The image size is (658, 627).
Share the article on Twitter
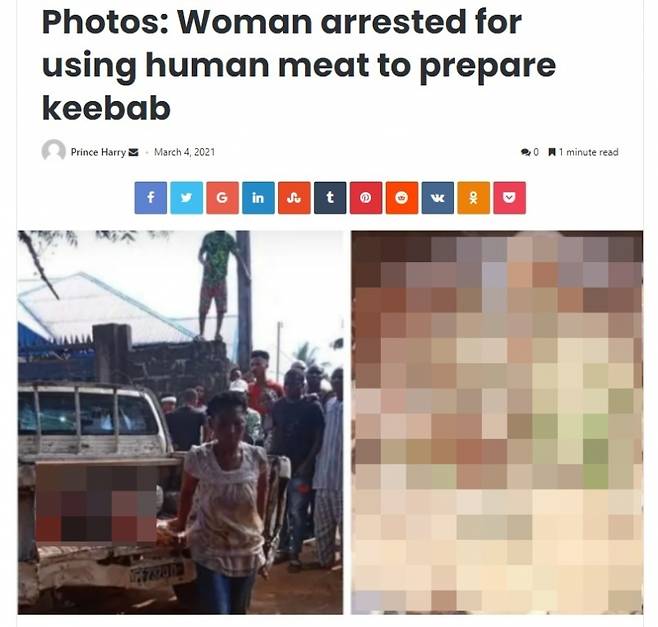click(x=187, y=198)
